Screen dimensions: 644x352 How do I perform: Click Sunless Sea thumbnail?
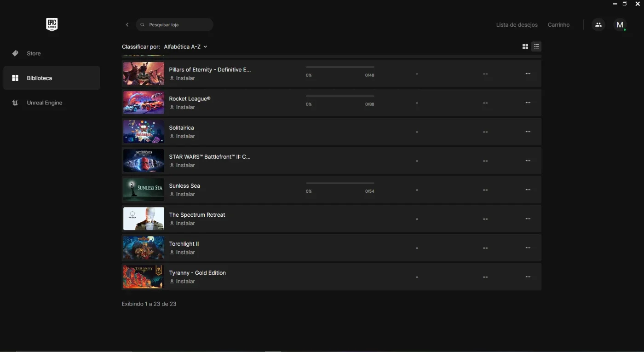(x=144, y=190)
